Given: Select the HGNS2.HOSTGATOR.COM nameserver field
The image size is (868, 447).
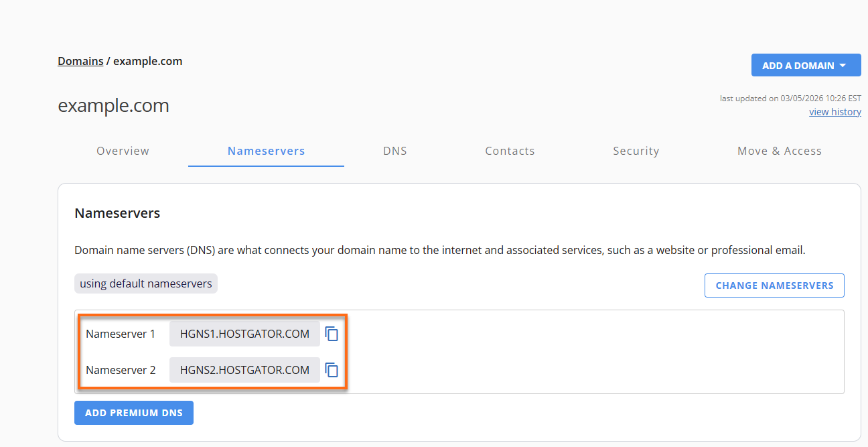Looking at the screenshot, I should click(245, 370).
